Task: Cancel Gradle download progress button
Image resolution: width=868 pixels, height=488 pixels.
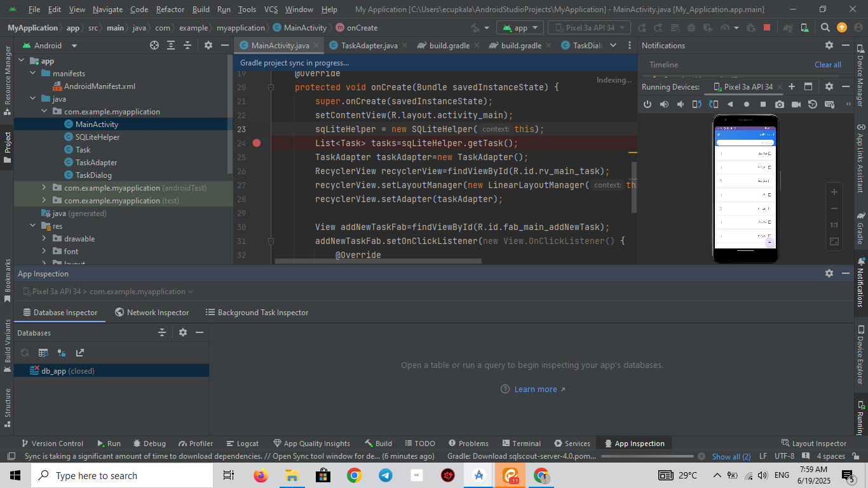Action: [x=702, y=456]
